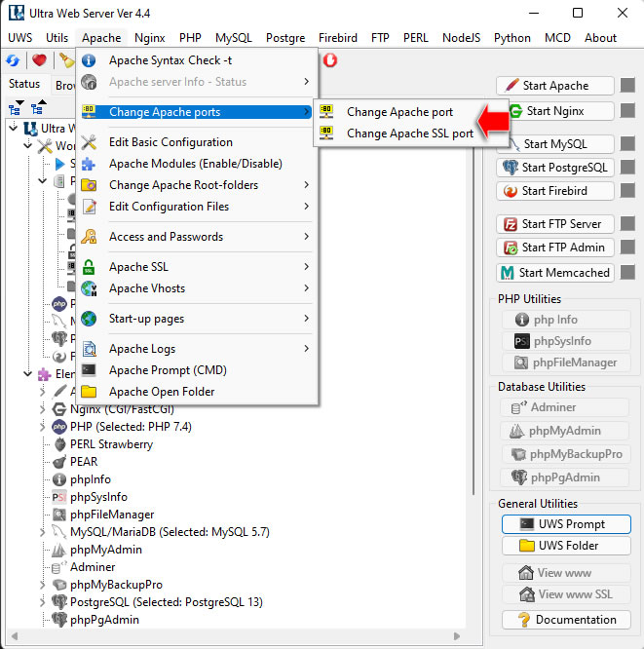Open the Python menu
The height and width of the screenshot is (649, 644).
coord(511,38)
